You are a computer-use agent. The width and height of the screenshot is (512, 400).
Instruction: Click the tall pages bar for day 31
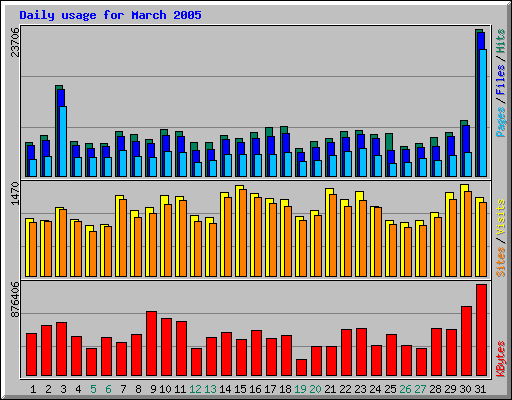[x=483, y=113]
